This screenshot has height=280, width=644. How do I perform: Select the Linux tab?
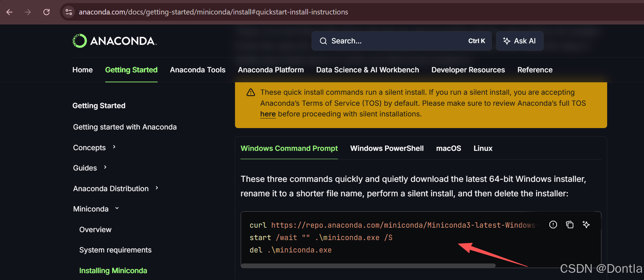[483, 148]
